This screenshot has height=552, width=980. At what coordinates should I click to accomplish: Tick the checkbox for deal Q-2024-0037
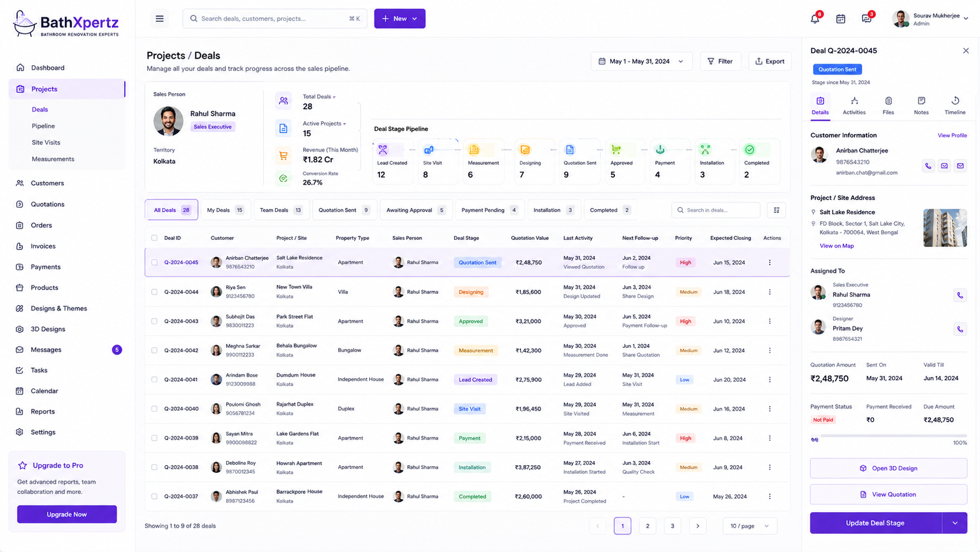point(154,496)
